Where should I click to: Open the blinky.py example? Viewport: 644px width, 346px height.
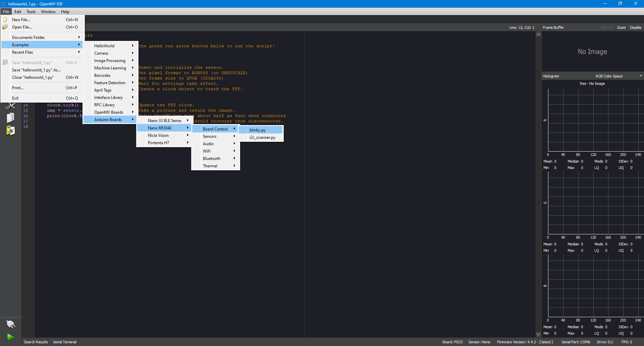point(261,130)
